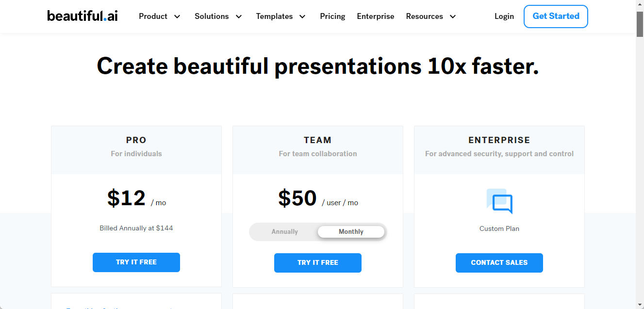Click the $50 price text

click(x=297, y=198)
